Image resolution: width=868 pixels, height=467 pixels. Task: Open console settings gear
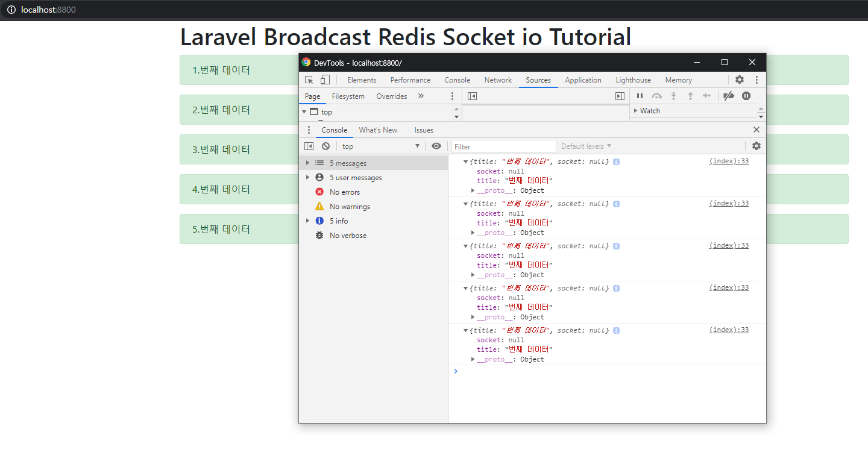pyautogui.click(x=756, y=146)
